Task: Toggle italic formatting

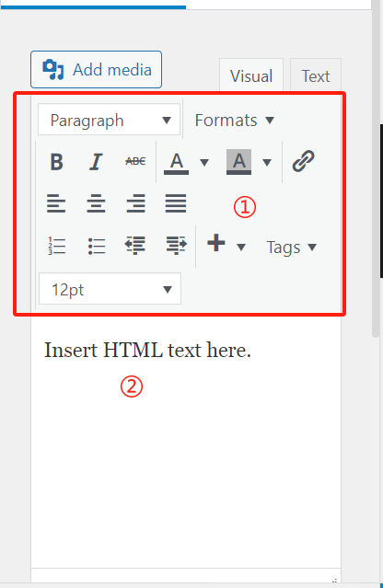Action: coord(96,162)
